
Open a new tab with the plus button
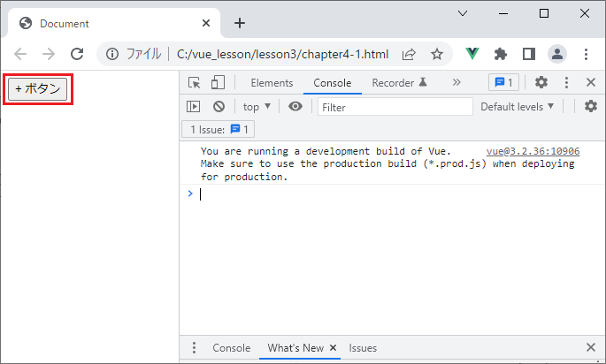240,23
